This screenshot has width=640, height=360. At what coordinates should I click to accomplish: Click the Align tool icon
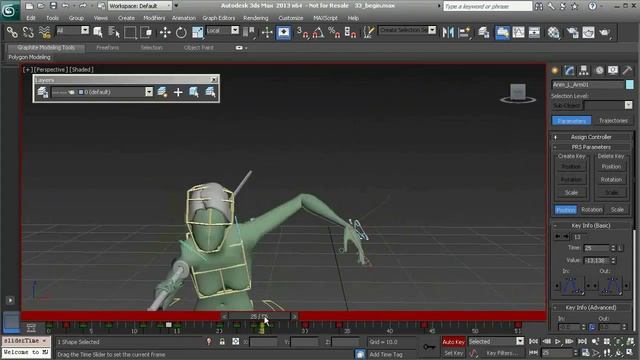[464, 32]
